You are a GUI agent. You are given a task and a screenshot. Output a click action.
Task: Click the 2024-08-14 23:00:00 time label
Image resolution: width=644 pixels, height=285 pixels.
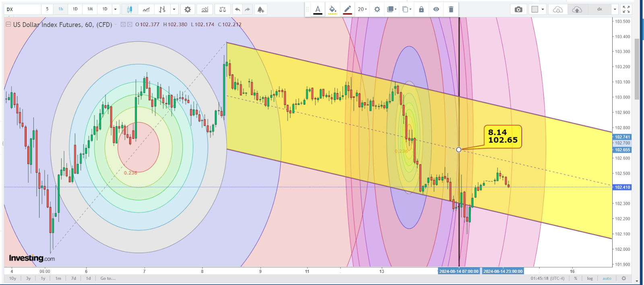(503, 271)
